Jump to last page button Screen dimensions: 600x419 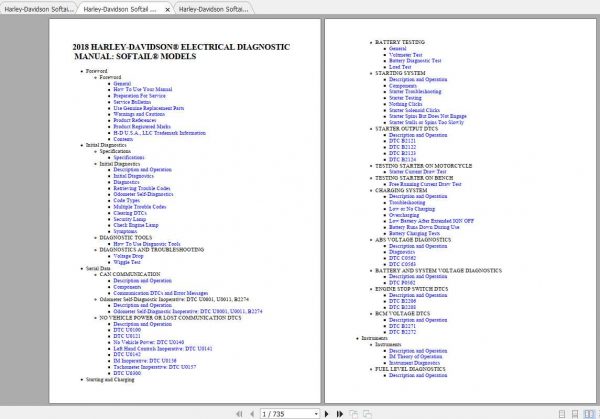339,414
